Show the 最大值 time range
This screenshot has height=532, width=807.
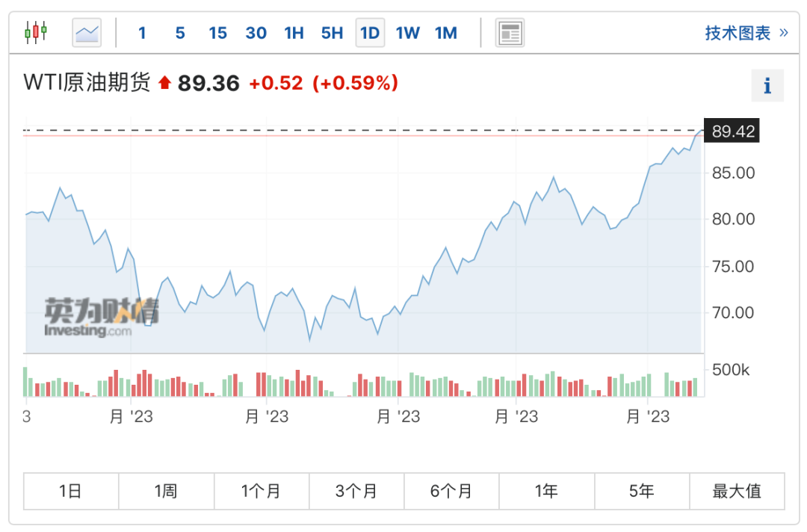[x=737, y=492]
